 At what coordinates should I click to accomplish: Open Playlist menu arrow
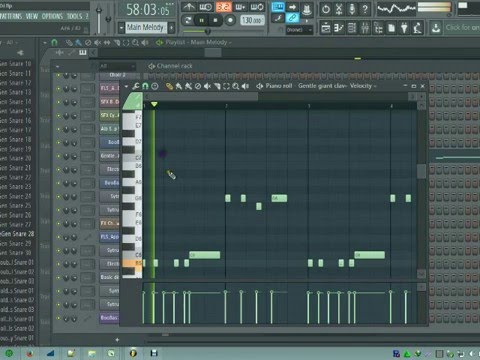(45, 43)
